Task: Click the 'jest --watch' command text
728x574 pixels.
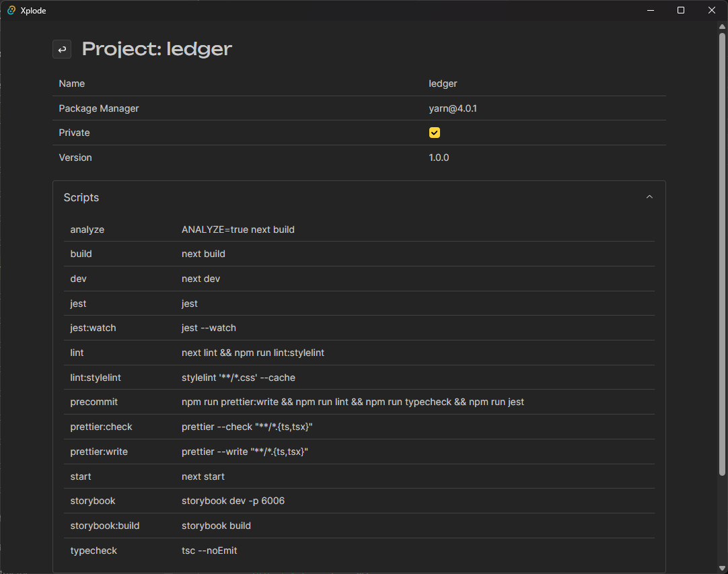Action: [x=209, y=328]
